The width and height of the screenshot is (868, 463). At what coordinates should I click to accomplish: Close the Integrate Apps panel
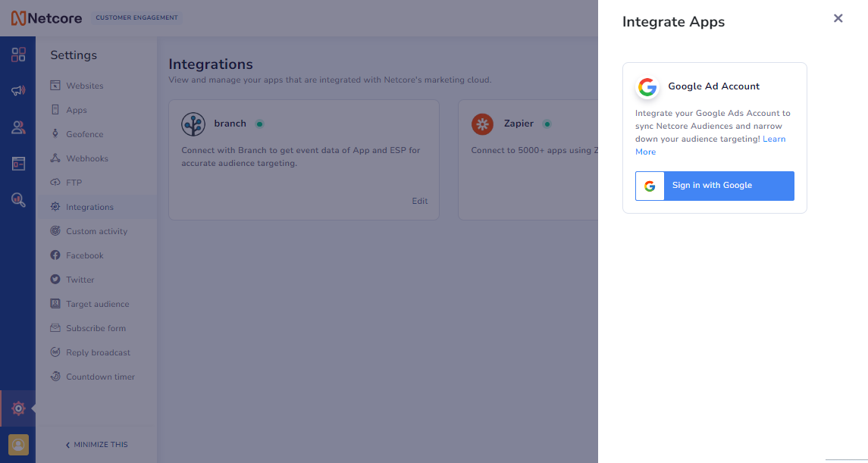pyautogui.click(x=838, y=18)
